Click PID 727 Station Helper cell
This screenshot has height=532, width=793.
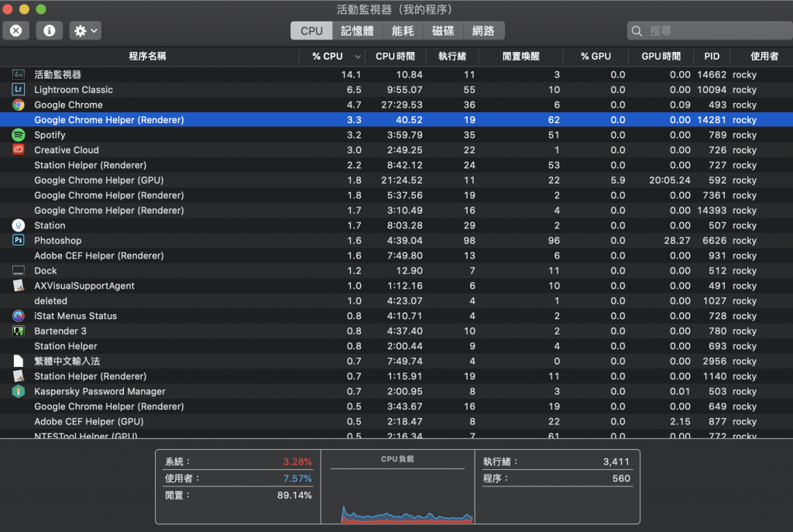point(718,166)
